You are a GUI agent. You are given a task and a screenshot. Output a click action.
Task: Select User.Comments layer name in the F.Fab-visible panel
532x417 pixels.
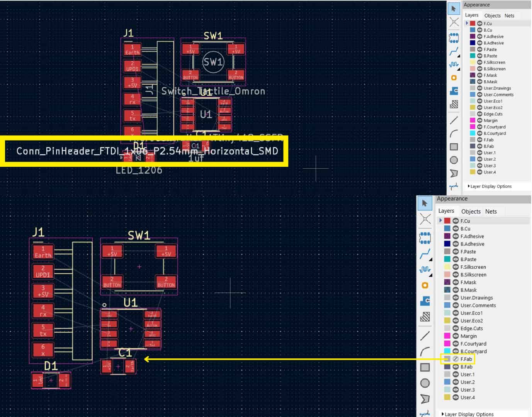[498, 95]
